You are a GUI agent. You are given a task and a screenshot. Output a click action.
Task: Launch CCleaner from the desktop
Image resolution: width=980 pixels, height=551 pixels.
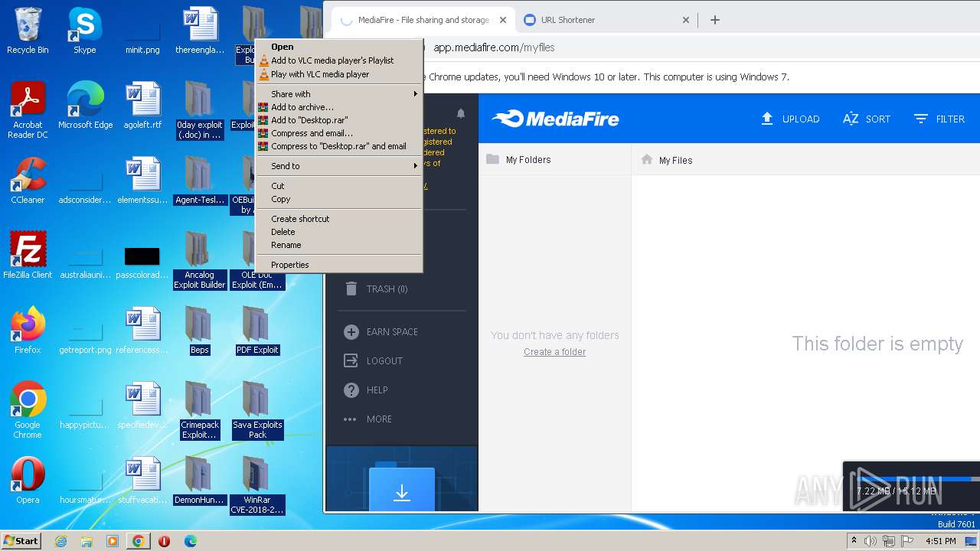(x=28, y=181)
